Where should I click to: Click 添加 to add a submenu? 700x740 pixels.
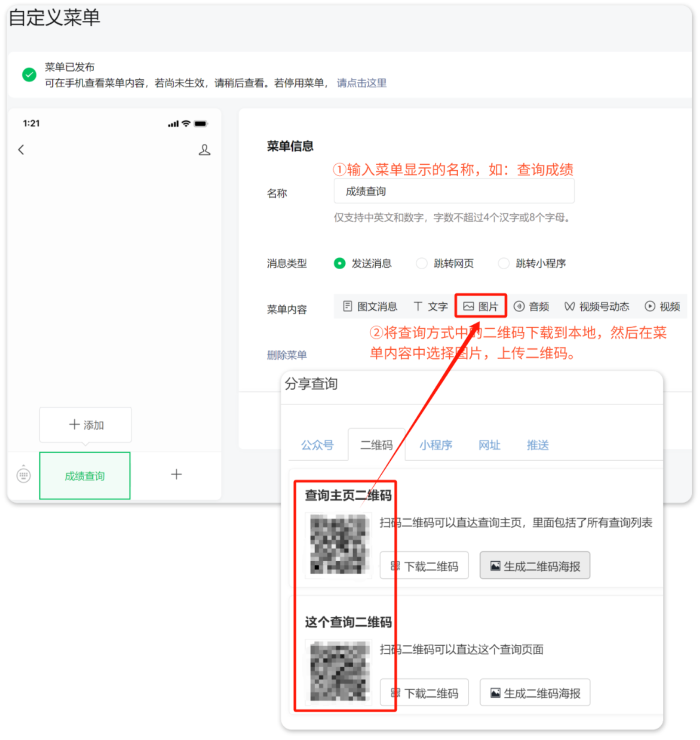[86, 425]
